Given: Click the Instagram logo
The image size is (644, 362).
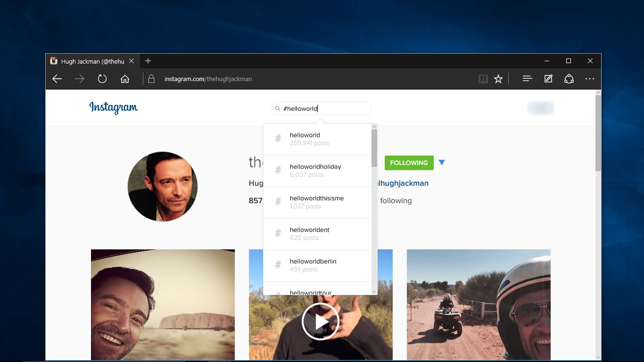Looking at the screenshot, I should [x=113, y=108].
